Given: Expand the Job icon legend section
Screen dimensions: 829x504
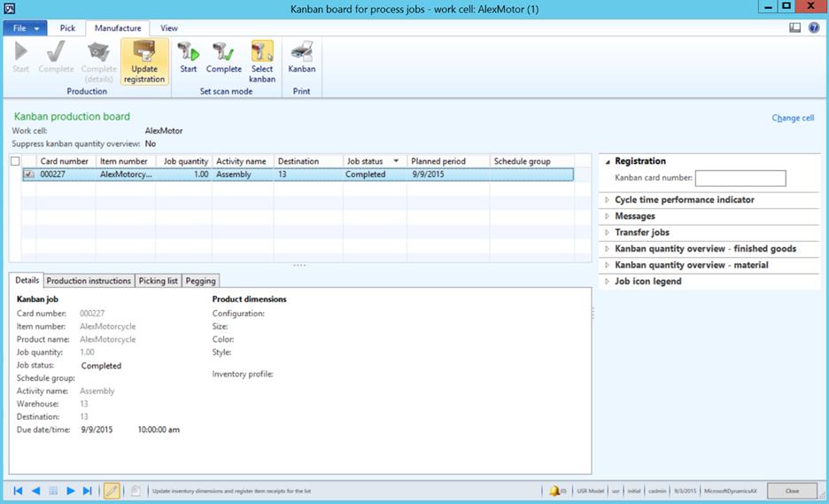Looking at the screenshot, I should click(x=607, y=282).
